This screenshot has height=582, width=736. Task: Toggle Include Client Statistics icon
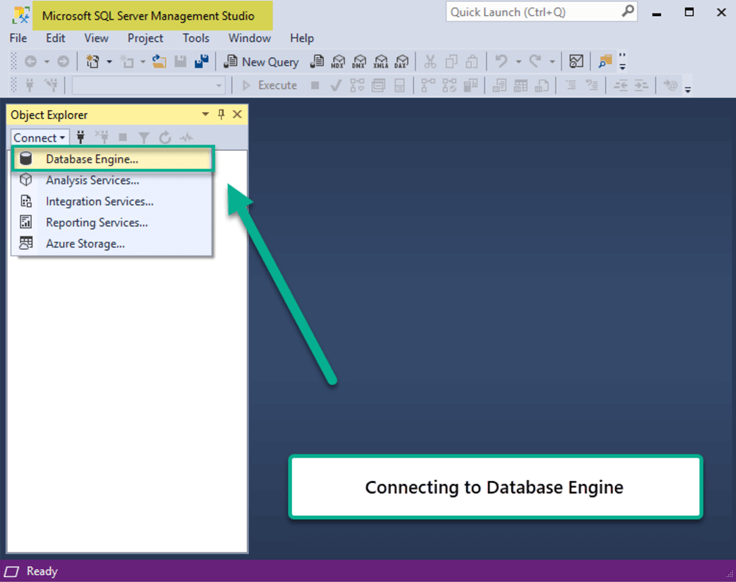pos(470,85)
